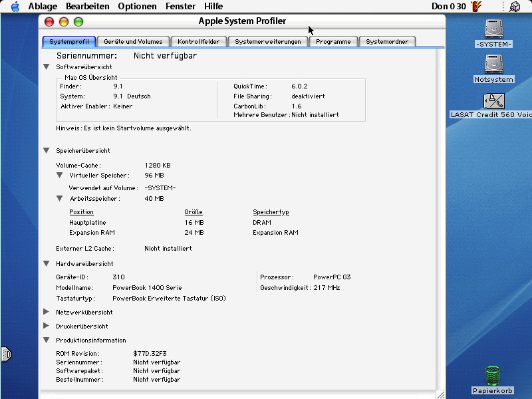Collapse the Arbeitsspeicher details

tap(60, 198)
